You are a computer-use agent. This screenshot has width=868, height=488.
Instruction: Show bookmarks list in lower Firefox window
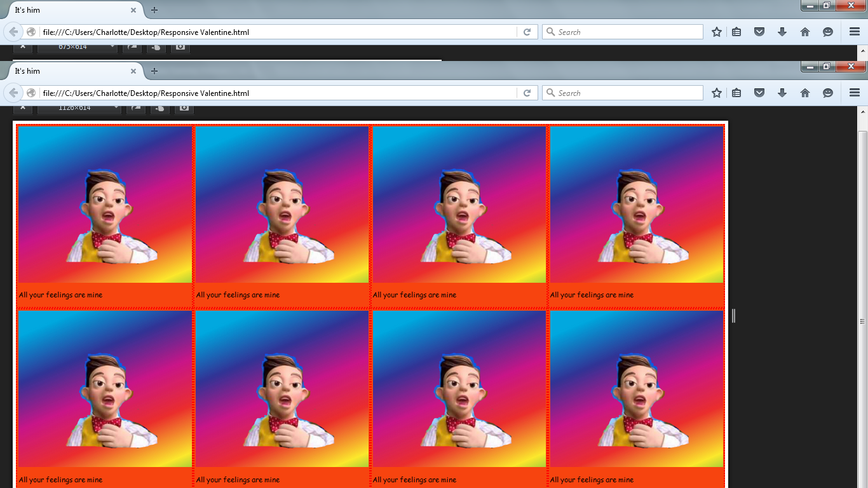736,93
